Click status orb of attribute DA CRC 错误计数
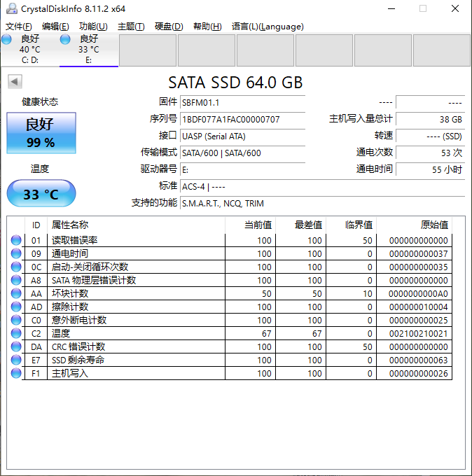 [16, 346]
